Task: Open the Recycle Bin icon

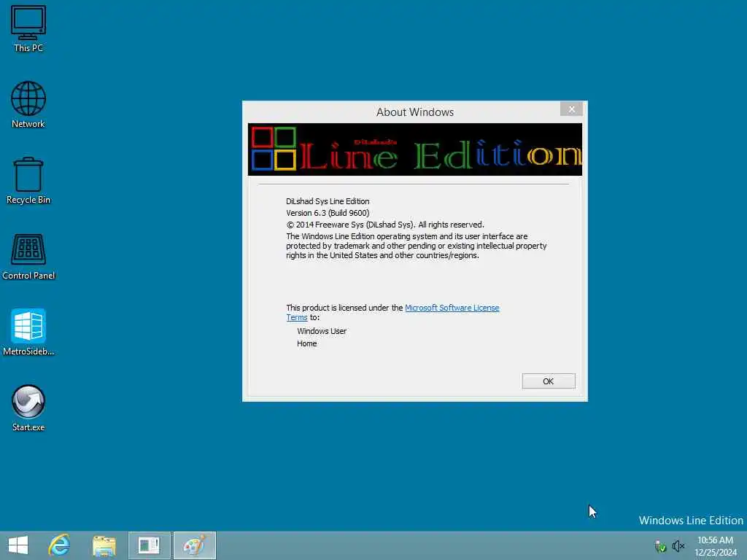Action: pos(28,181)
